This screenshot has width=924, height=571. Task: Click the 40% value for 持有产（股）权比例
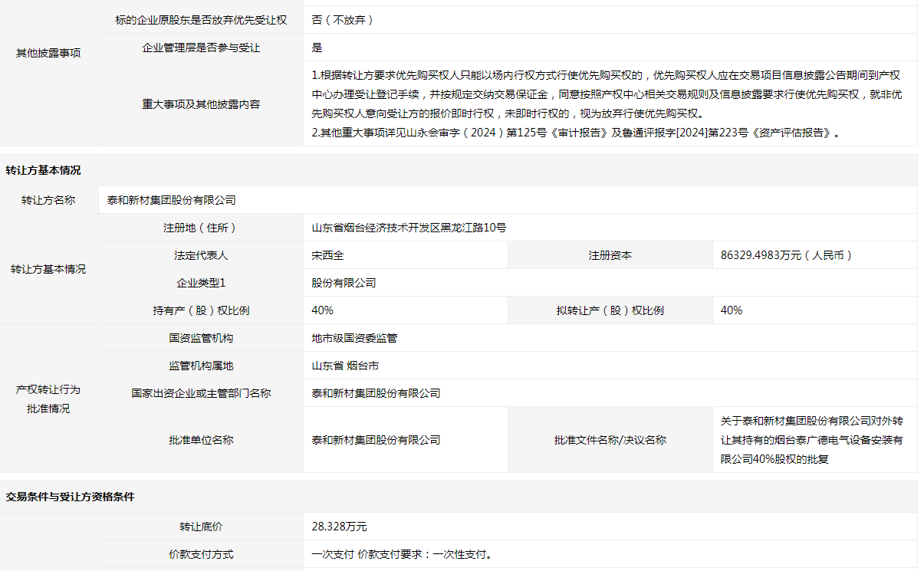(322, 310)
